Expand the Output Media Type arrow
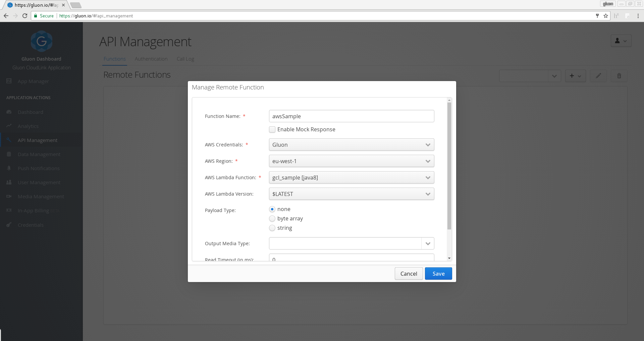Image resolution: width=644 pixels, height=341 pixels. point(428,244)
